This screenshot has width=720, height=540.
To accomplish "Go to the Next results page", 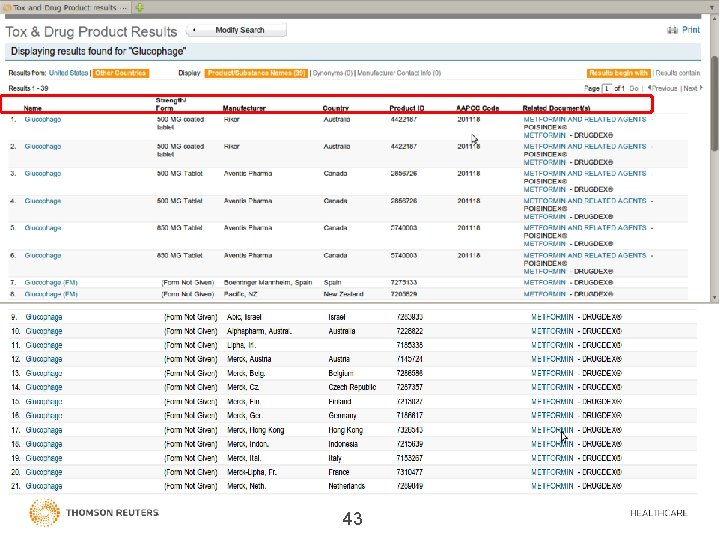I will [692, 88].
